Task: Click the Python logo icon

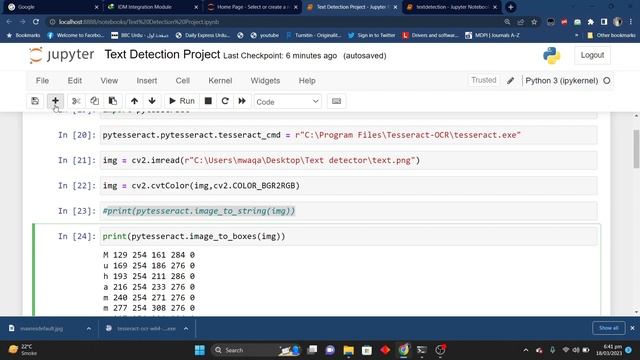Action: [551, 56]
